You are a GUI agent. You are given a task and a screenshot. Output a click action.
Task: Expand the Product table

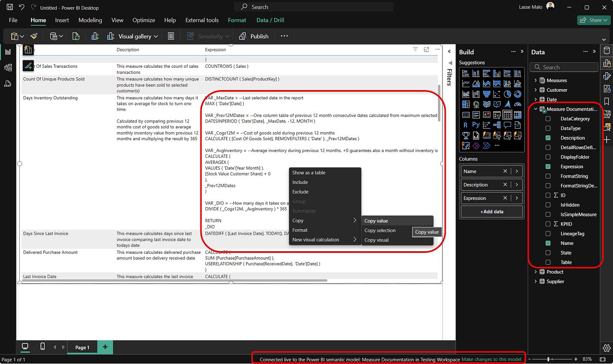pos(536,272)
